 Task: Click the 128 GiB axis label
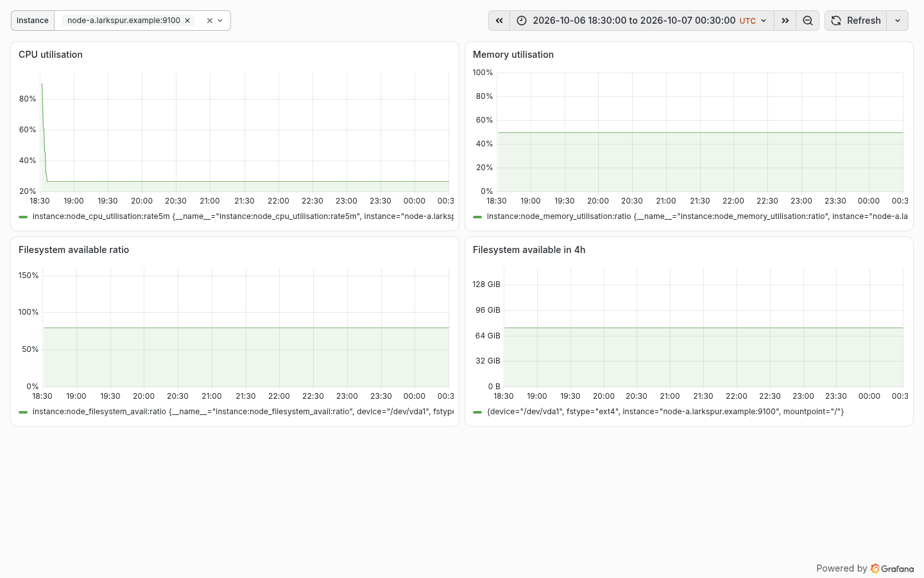[486, 285]
